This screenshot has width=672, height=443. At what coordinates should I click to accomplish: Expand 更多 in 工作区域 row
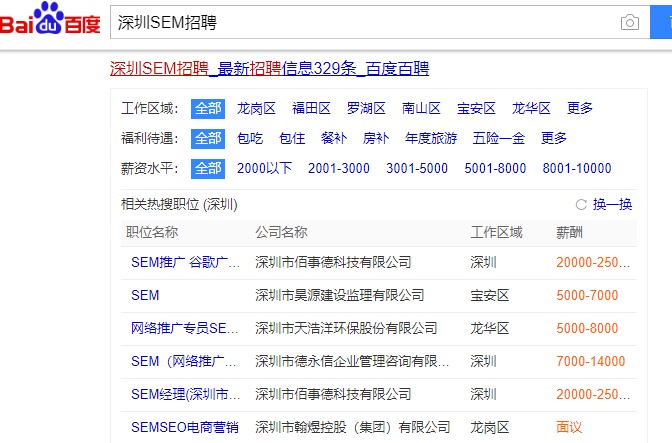(580, 109)
